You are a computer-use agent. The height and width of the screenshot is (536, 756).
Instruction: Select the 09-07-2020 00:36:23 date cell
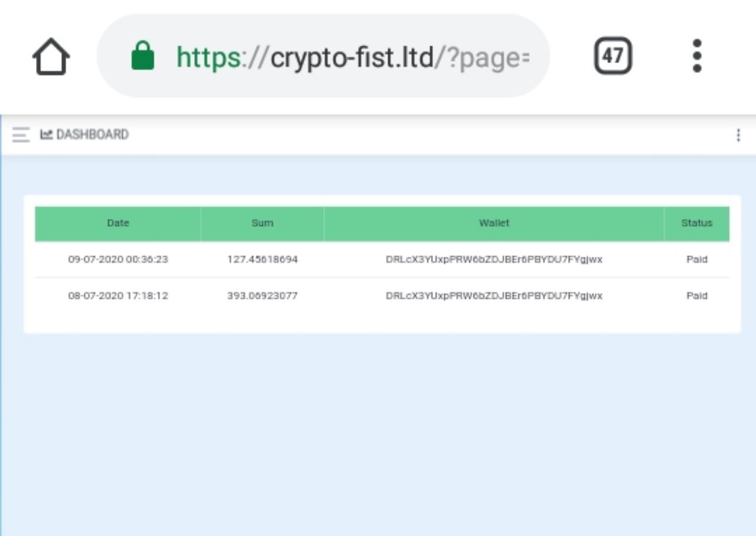pos(118,259)
